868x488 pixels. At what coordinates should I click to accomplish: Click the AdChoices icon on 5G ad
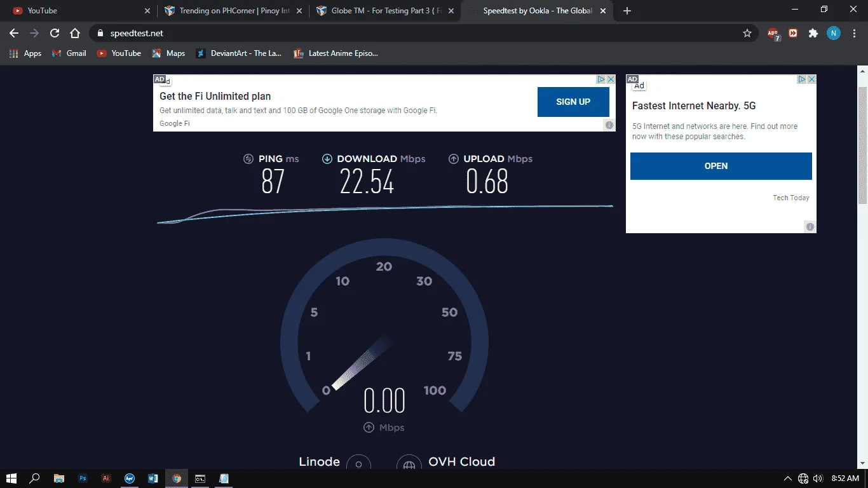(x=802, y=79)
